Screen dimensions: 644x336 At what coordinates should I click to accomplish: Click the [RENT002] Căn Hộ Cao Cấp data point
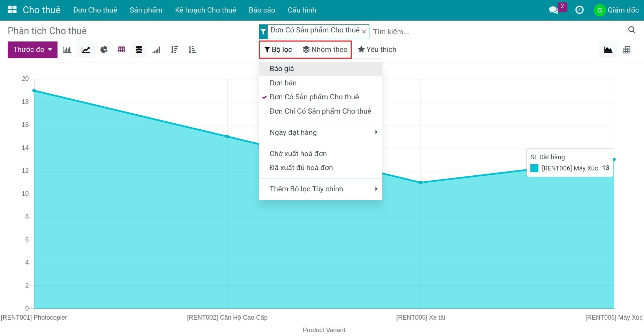[227, 137]
